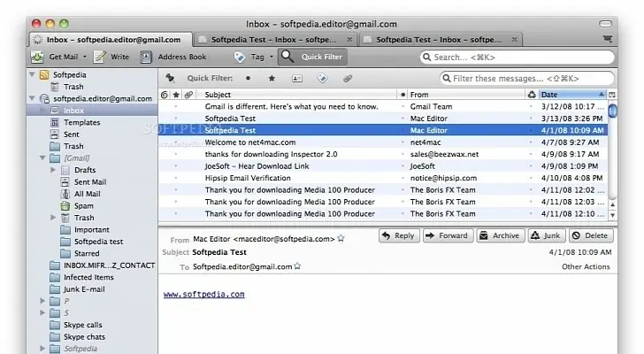Switch to second Softpedia Test tab
644x354 pixels.
(276, 40)
